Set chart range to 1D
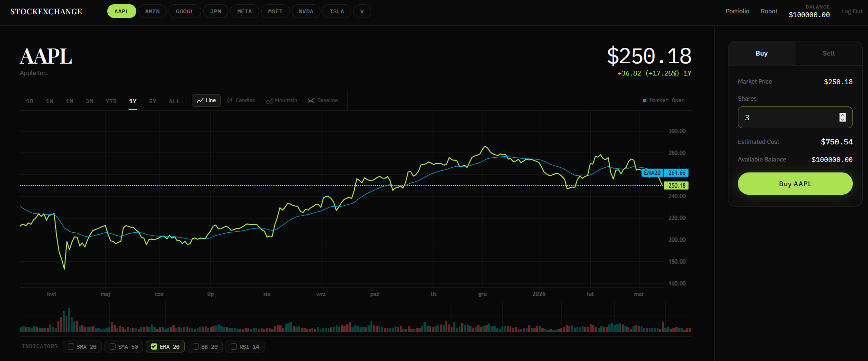Image resolution: width=868 pixels, height=361 pixels. [x=29, y=101]
